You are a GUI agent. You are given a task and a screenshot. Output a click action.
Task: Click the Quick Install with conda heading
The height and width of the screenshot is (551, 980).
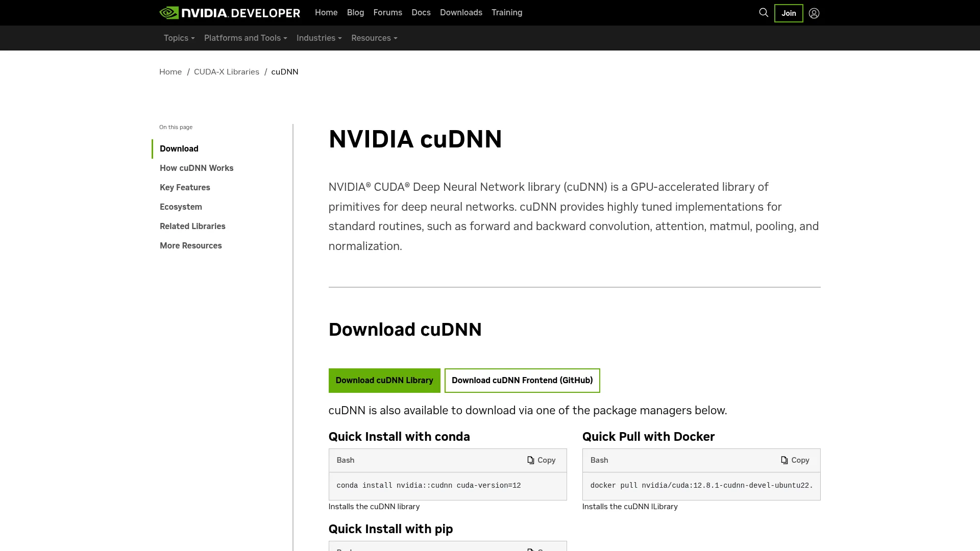(399, 437)
